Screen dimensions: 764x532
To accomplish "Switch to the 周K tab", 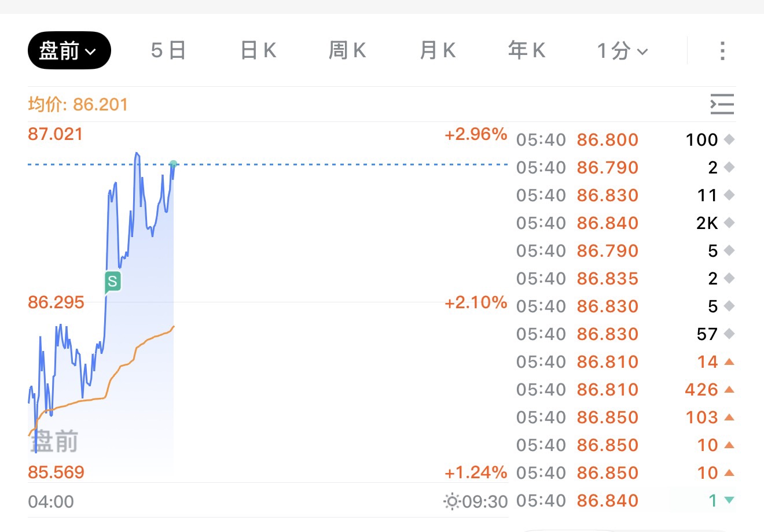I will tap(347, 51).
